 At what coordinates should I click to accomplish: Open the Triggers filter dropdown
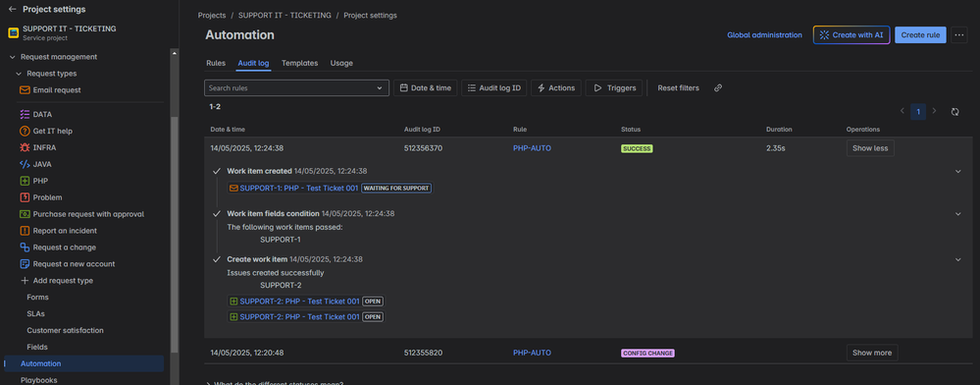point(614,88)
